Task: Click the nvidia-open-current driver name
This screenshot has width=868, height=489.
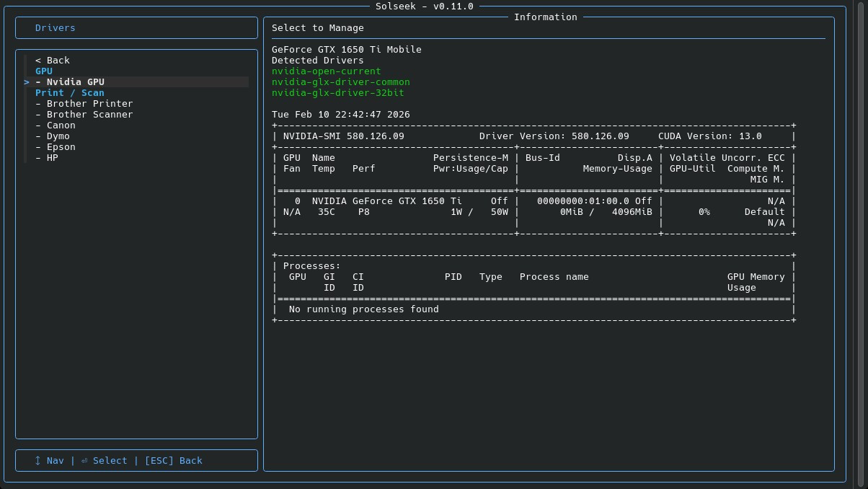Action: [x=326, y=71]
